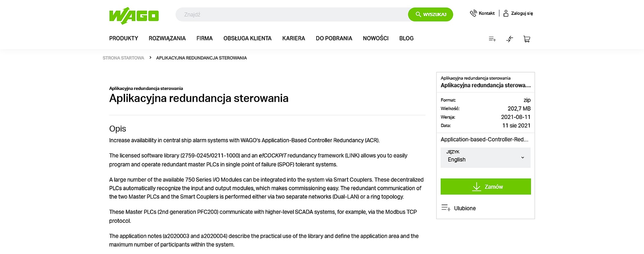This screenshot has width=644, height=254.
Task: Open the product comparison arrows icon
Action: 510,39
